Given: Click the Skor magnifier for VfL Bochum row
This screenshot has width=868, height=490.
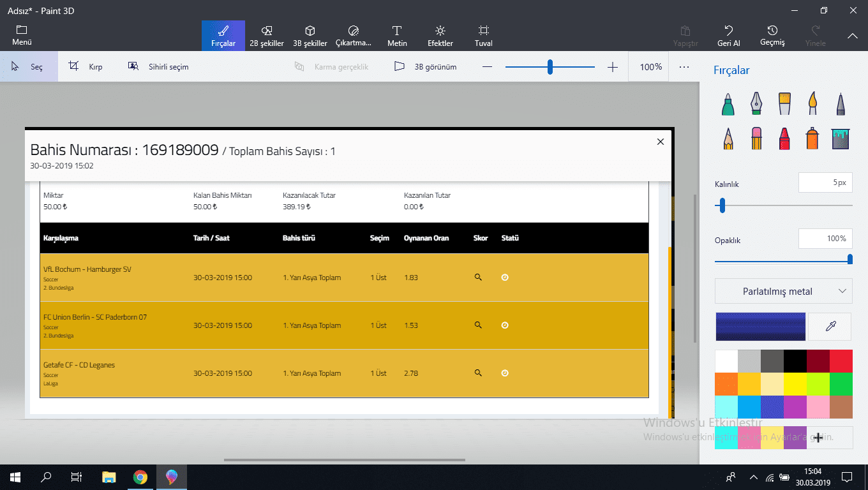Looking at the screenshot, I should point(477,278).
